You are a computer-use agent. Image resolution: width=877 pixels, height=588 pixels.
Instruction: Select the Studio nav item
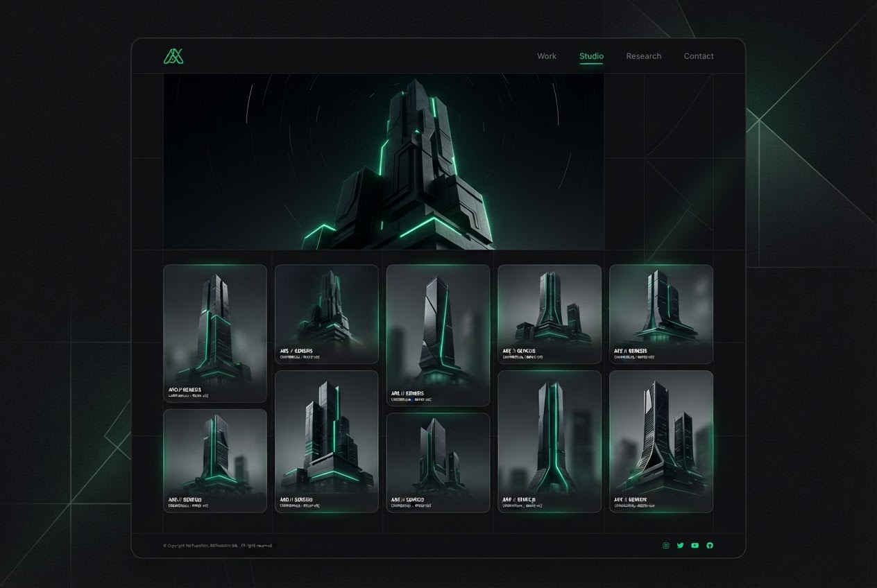(591, 56)
